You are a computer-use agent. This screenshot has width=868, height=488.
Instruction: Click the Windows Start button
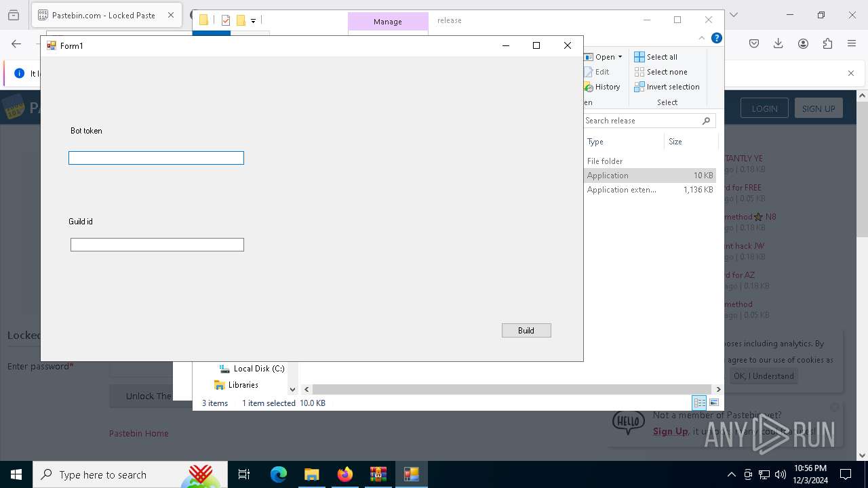16,474
